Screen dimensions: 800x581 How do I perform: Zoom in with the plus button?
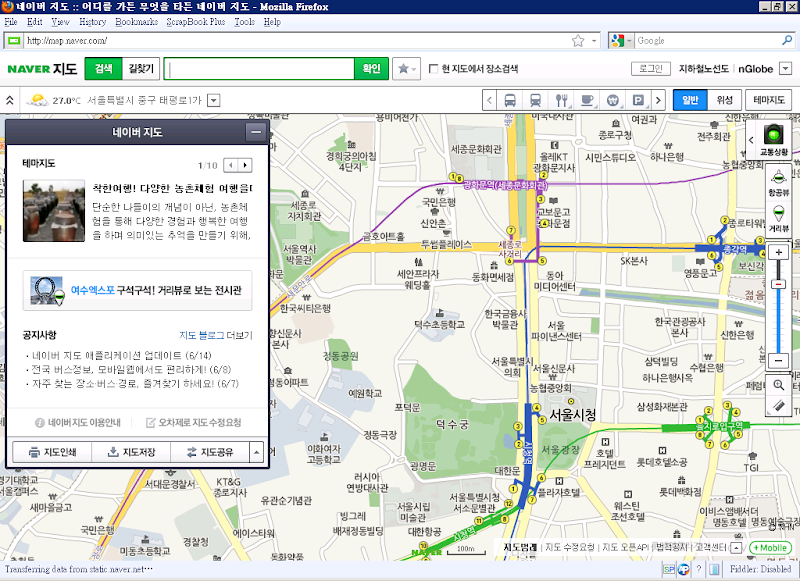coord(779,252)
